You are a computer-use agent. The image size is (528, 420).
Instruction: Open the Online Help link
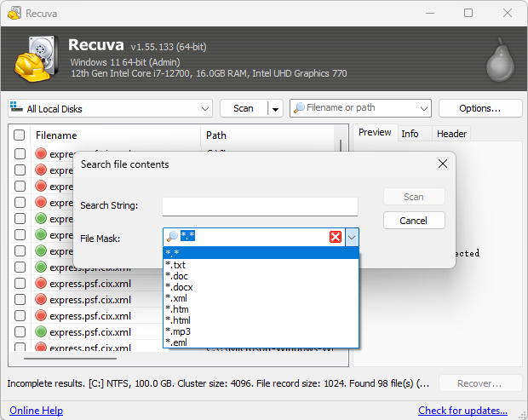36,411
